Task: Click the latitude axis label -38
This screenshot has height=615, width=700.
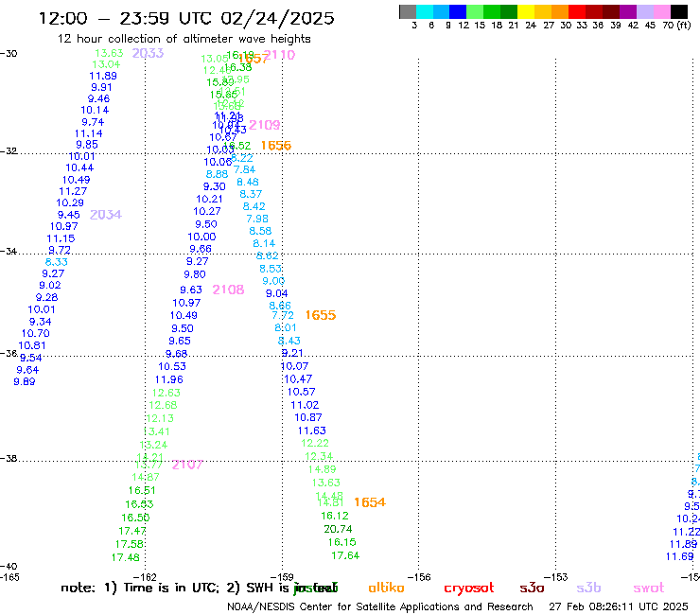Action: (9, 459)
